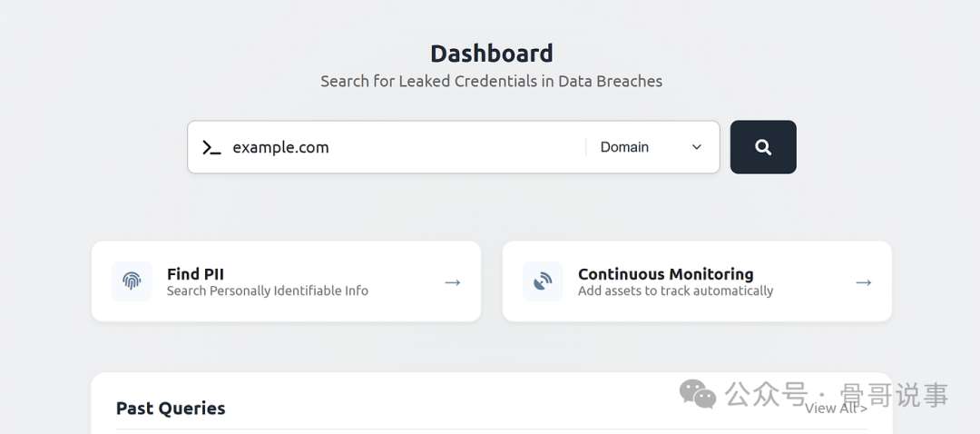Click the arrow on the Find PII card
Viewport: 980px width, 434px height.
click(x=453, y=282)
